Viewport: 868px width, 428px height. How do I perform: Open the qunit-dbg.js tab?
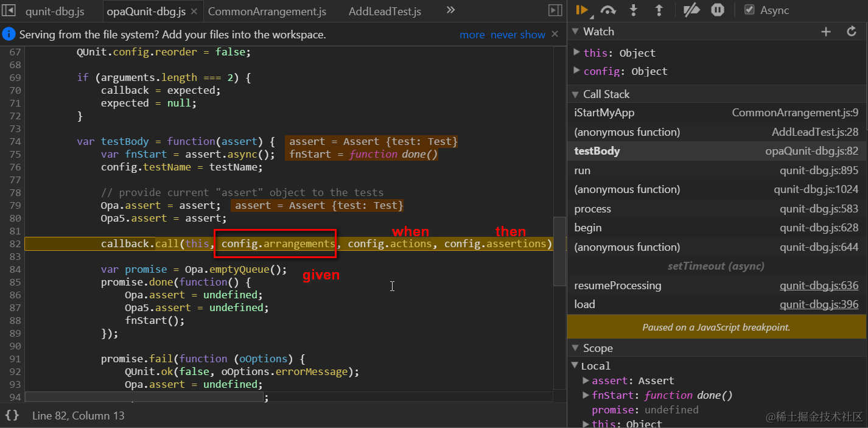55,11
